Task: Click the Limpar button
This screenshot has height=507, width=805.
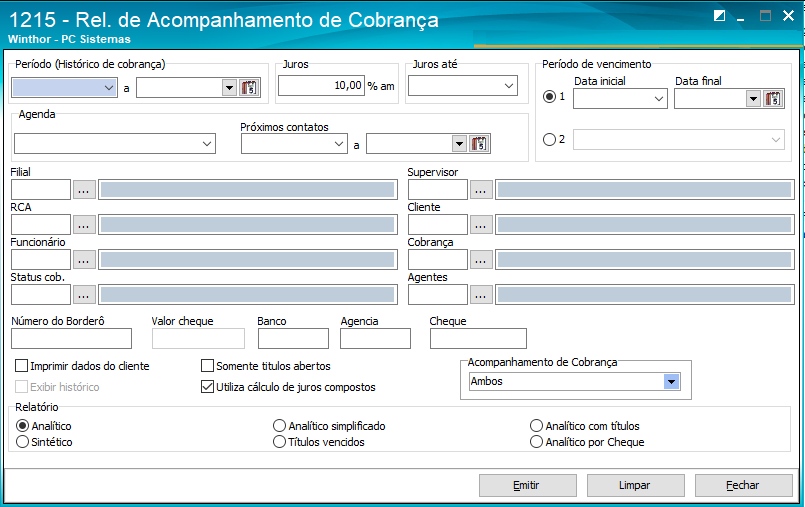Action: coord(636,485)
